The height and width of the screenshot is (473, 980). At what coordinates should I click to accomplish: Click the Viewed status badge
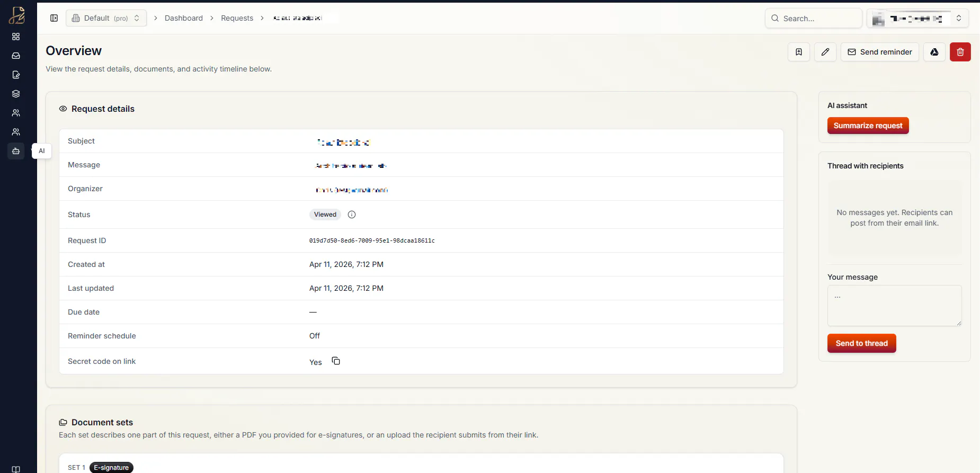(325, 215)
